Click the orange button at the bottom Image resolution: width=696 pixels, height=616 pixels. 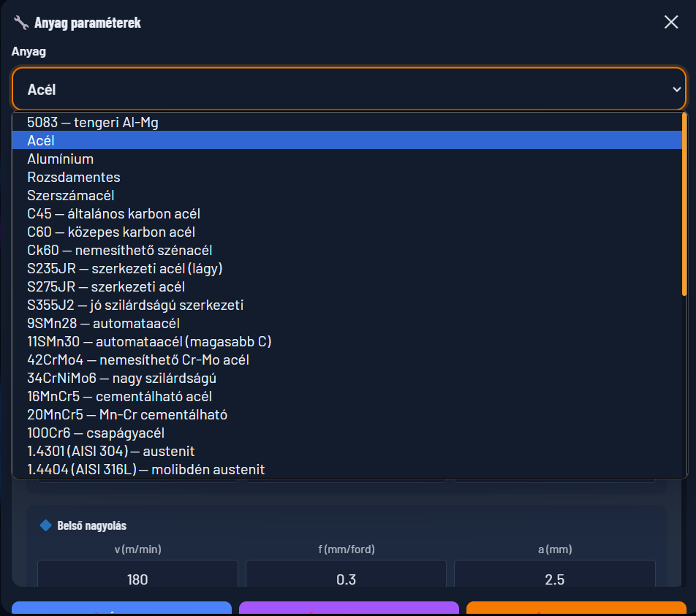pos(576,608)
